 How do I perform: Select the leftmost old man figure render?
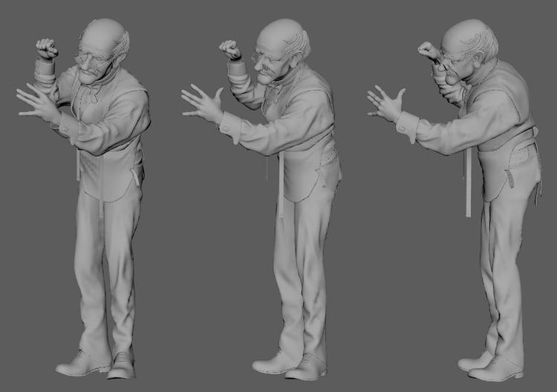click(x=84, y=199)
